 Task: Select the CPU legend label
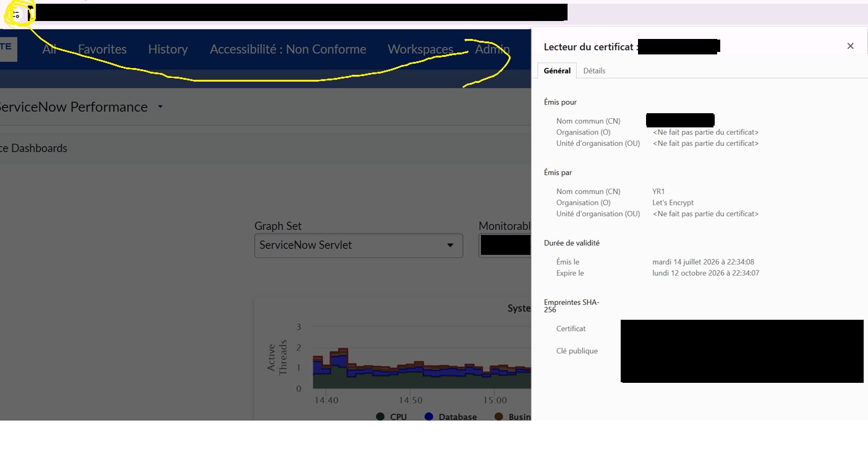pyautogui.click(x=399, y=417)
